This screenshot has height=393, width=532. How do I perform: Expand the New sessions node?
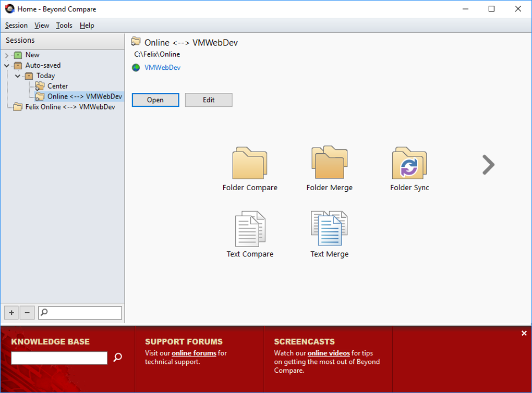click(6, 55)
